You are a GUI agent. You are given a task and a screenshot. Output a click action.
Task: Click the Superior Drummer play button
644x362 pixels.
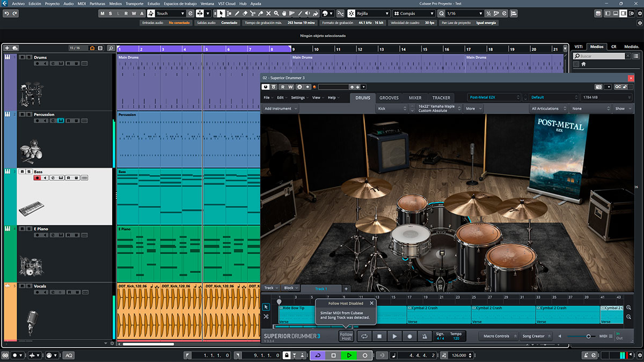(394, 336)
